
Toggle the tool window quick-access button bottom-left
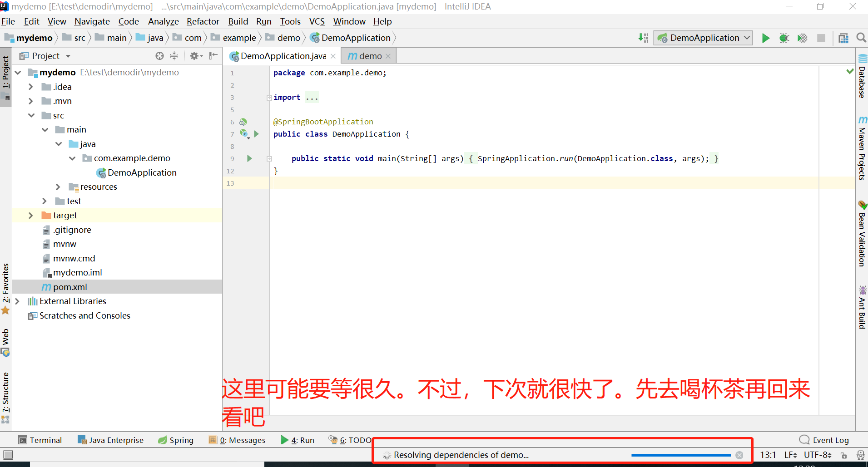tap(8, 455)
